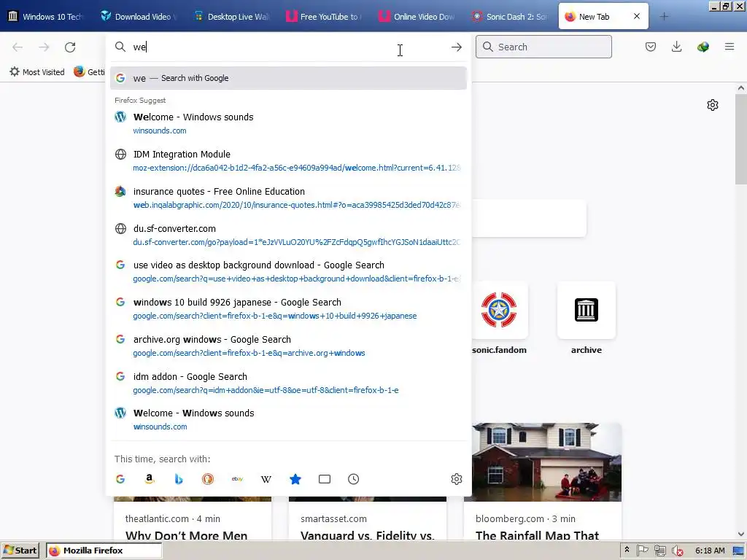Reload the page with the refresh icon
The image size is (747, 560).
point(70,47)
